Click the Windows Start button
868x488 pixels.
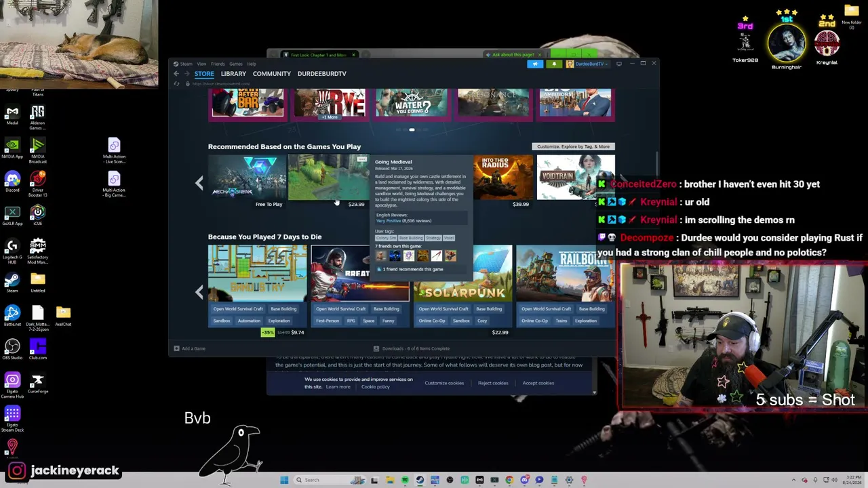click(x=284, y=480)
